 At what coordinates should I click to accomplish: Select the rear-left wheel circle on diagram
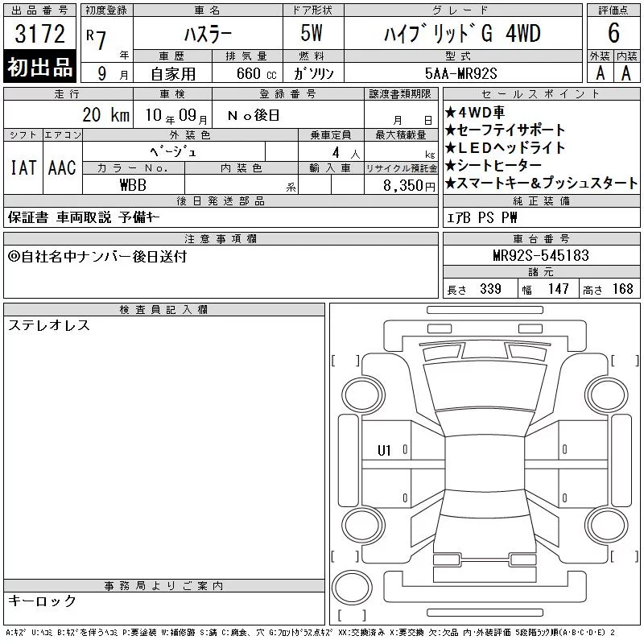coord(363,525)
